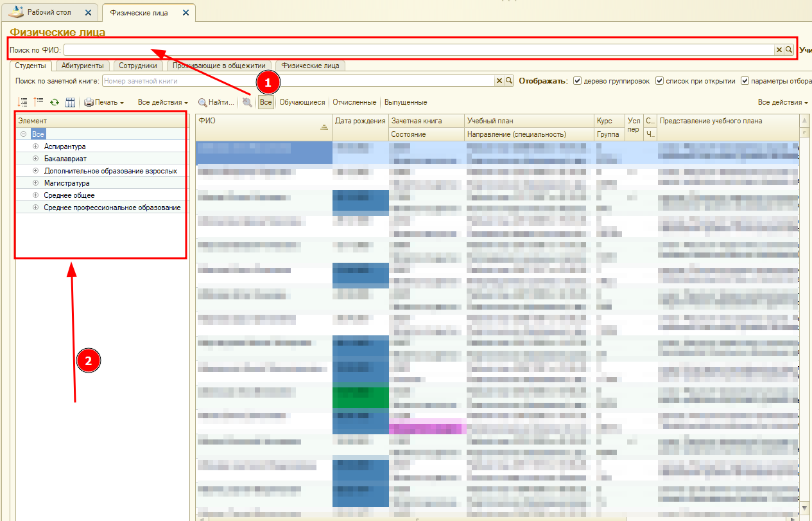Expand the Бакалавриат tree node
Image resolution: width=812 pixels, height=521 pixels.
point(36,159)
